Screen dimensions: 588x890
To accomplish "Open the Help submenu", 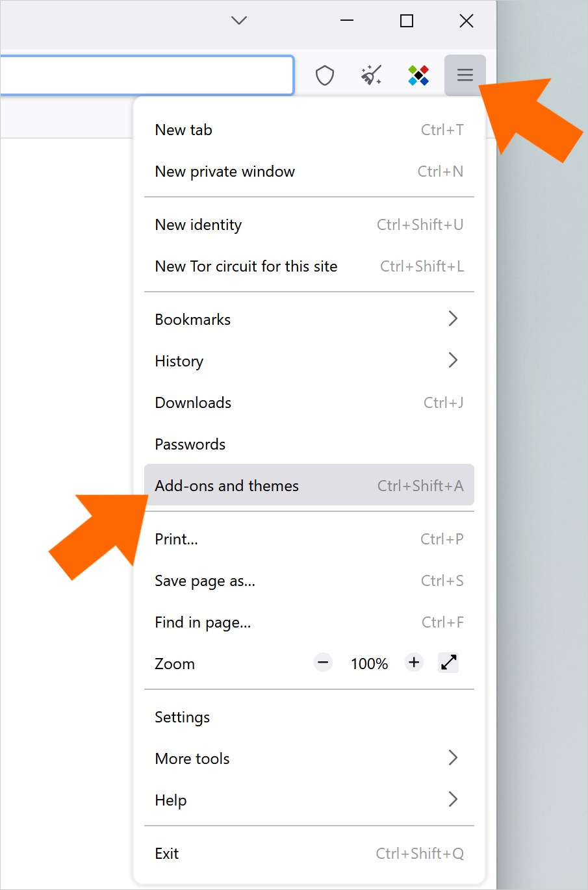I will pyautogui.click(x=309, y=800).
